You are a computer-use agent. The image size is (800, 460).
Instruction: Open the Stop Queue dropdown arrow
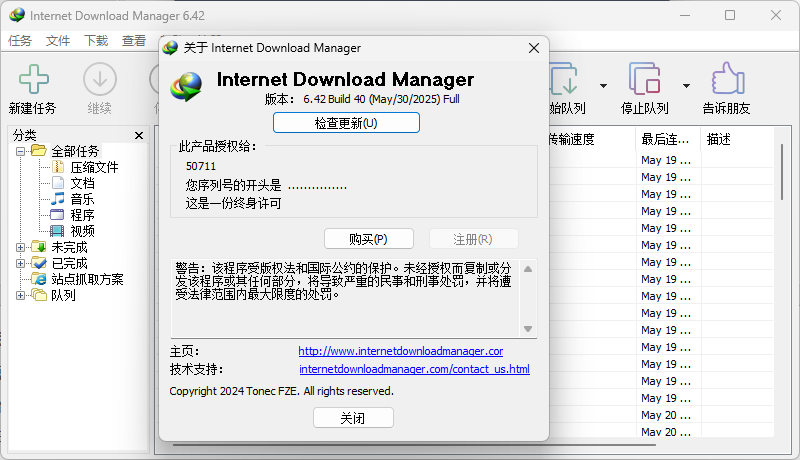pos(687,86)
